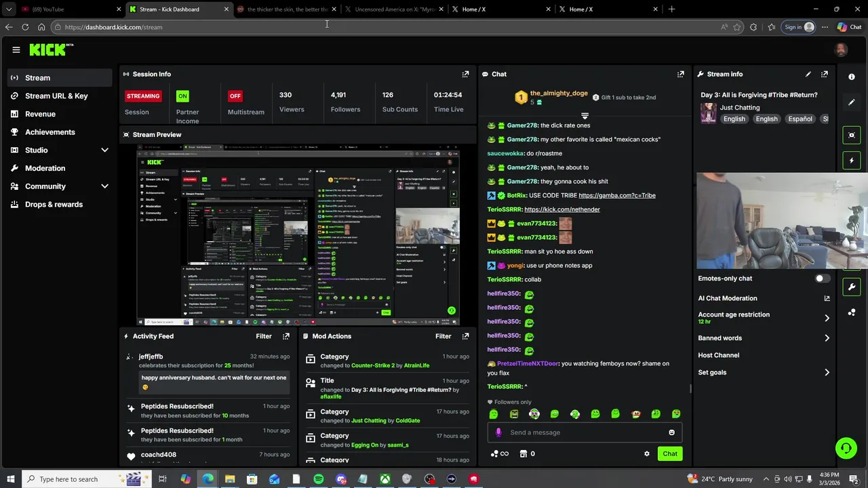
Task: Open AI Chat Moderation external link icon
Action: coord(827,298)
